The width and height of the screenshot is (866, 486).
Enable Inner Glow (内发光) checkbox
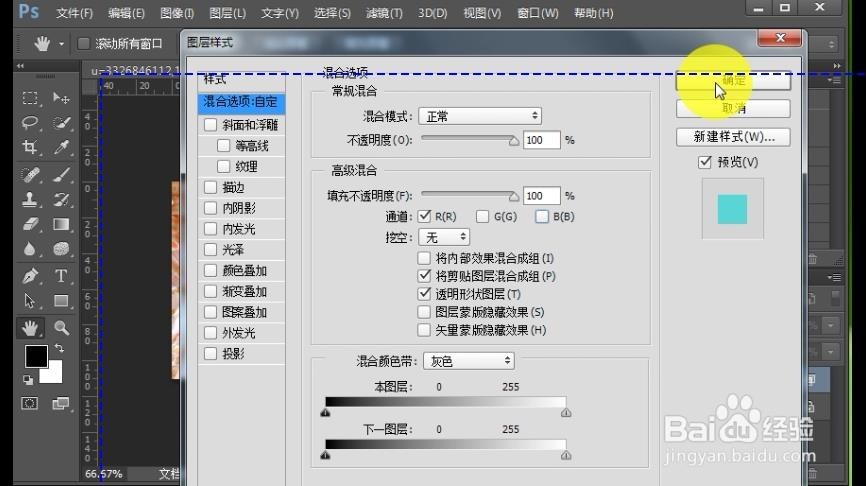coord(210,229)
